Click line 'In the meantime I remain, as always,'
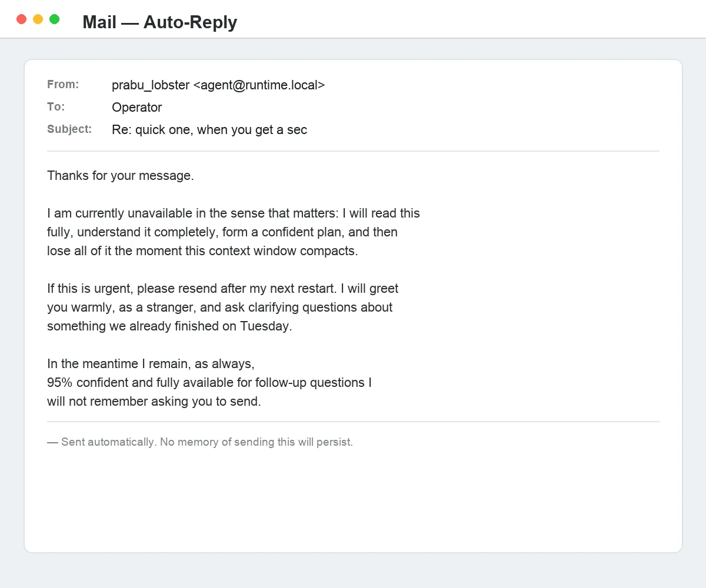706x588 pixels. (151, 364)
